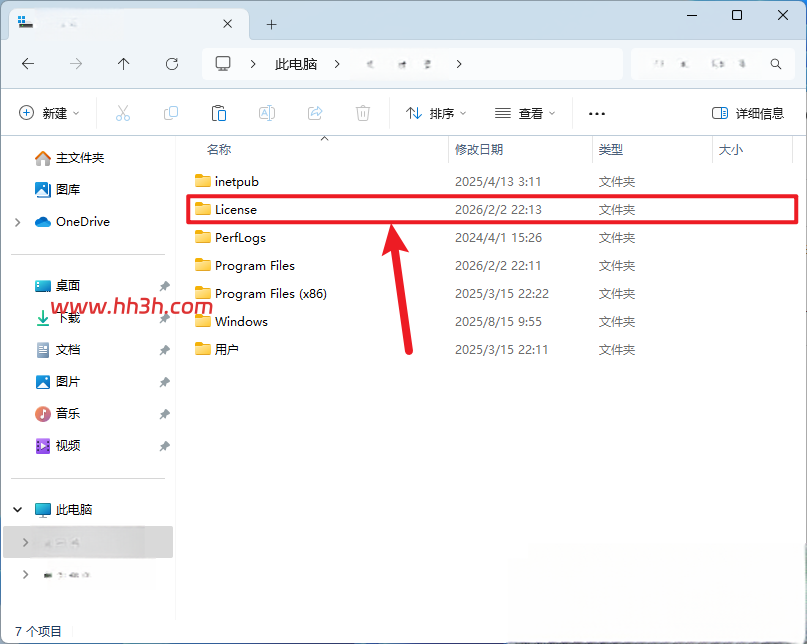Click 此电脑 in the address breadcrumb
This screenshot has height=644, width=807.
pos(296,64)
